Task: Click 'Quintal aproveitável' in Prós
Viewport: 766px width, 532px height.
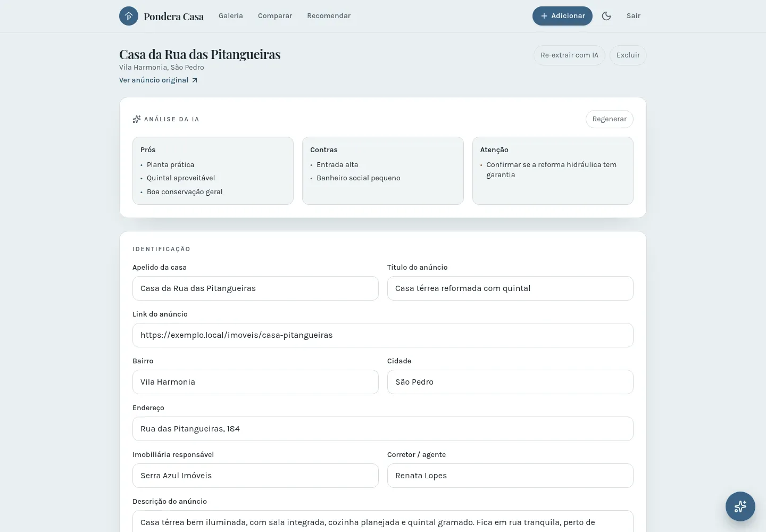Action: coord(181,178)
